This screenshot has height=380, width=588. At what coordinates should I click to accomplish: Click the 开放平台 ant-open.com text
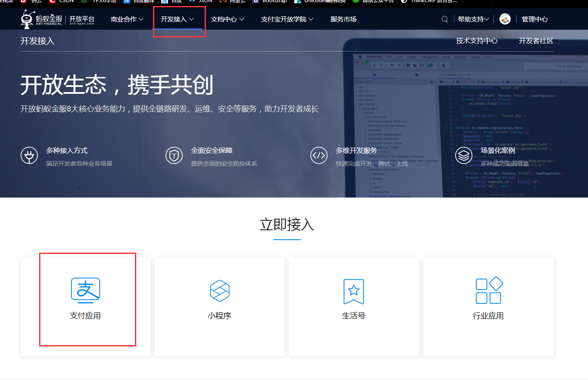click(82, 20)
